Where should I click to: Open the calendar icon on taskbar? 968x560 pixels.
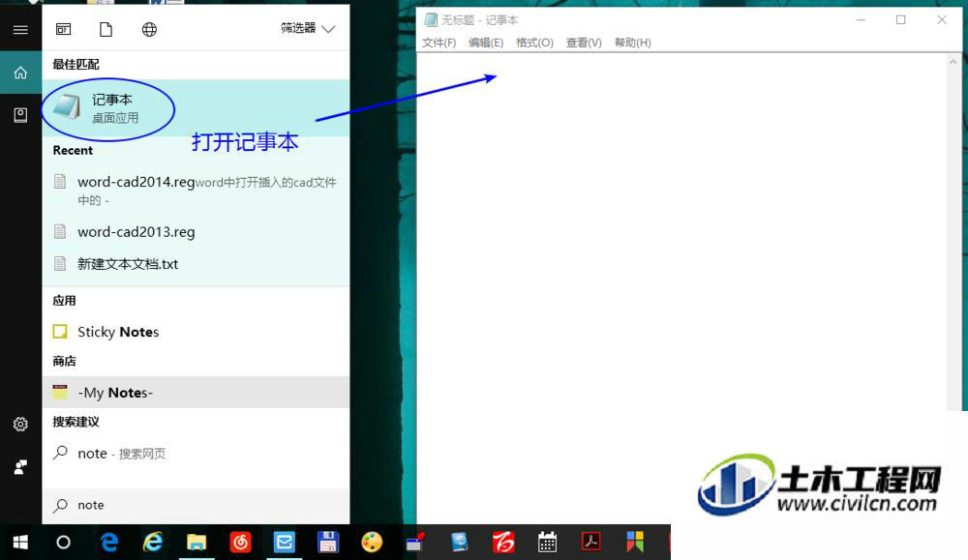547,543
